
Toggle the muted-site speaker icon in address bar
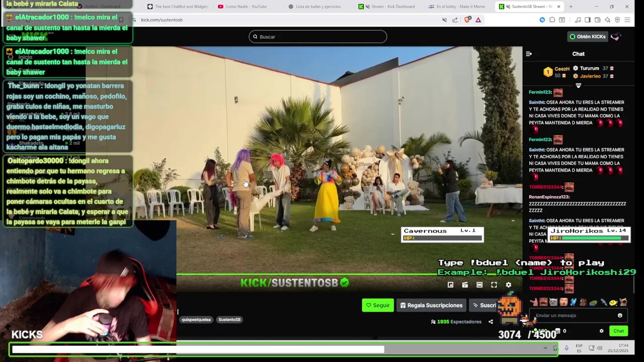point(444,20)
